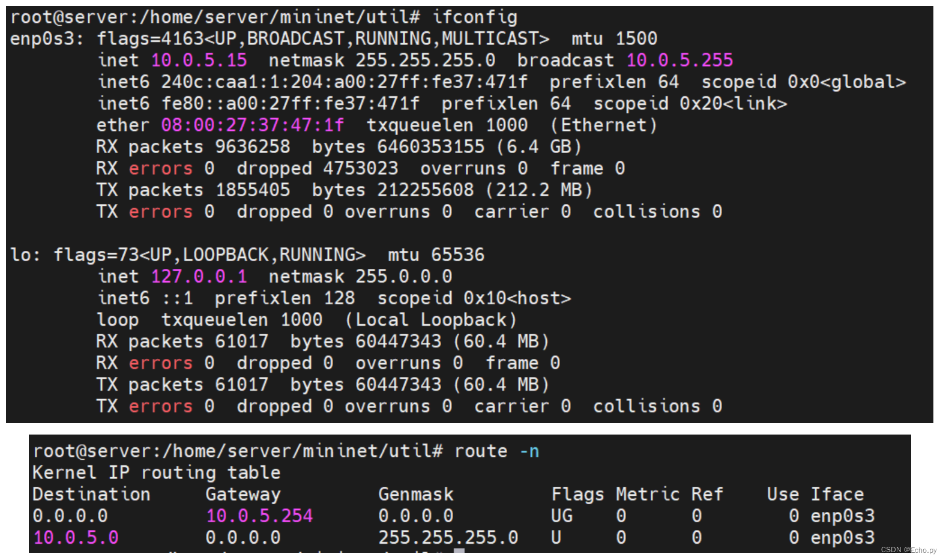Select inet6 address 240c:caa1:1:204:a00:27ff:fe37:471f
Screen dimensions: 946x560
click(x=344, y=82)
